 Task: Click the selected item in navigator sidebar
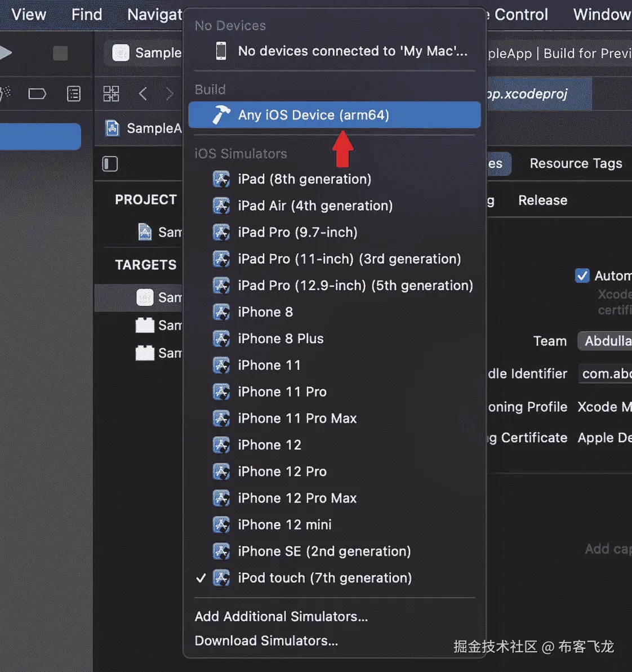[x=41, y=136]
